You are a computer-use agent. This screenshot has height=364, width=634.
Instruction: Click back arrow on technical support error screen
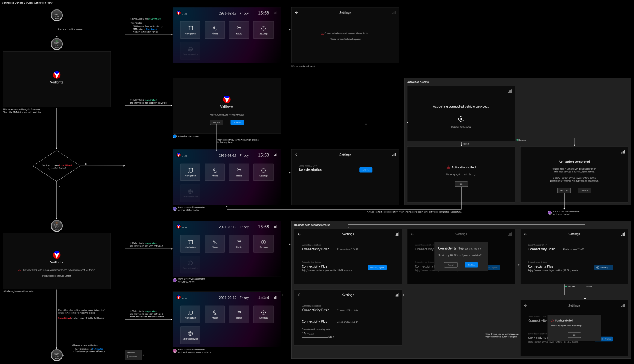pos(297,13)
